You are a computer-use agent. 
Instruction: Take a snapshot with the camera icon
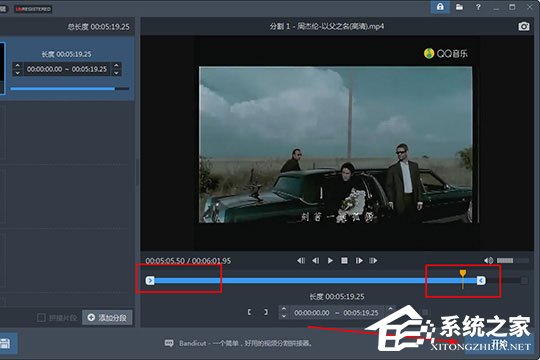pyautogui.click(x=524, y=26)
